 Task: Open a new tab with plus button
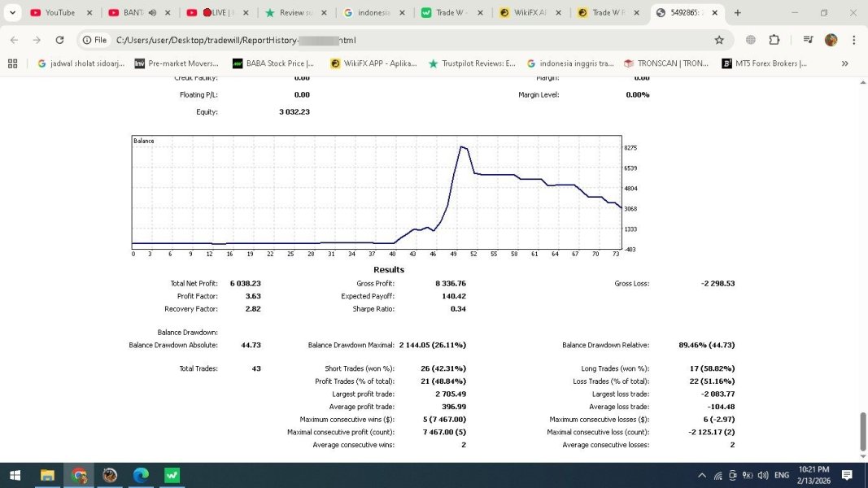click(738, 13)
